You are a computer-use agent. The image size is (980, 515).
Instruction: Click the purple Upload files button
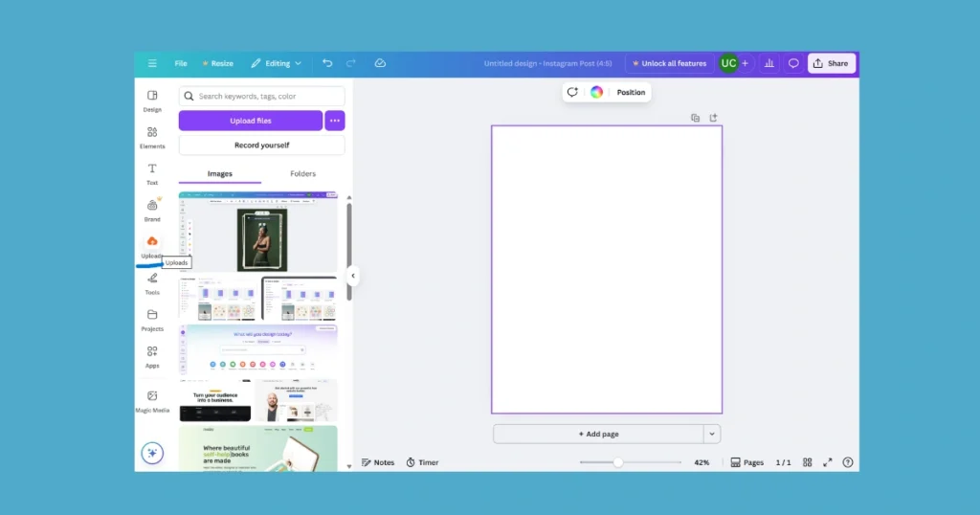251,121
